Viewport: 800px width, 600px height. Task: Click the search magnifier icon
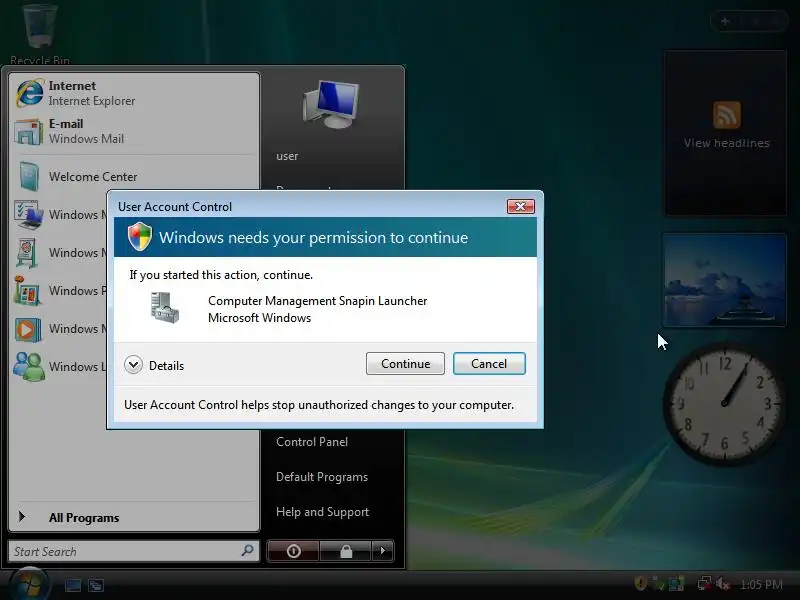[x=247, y=551]
